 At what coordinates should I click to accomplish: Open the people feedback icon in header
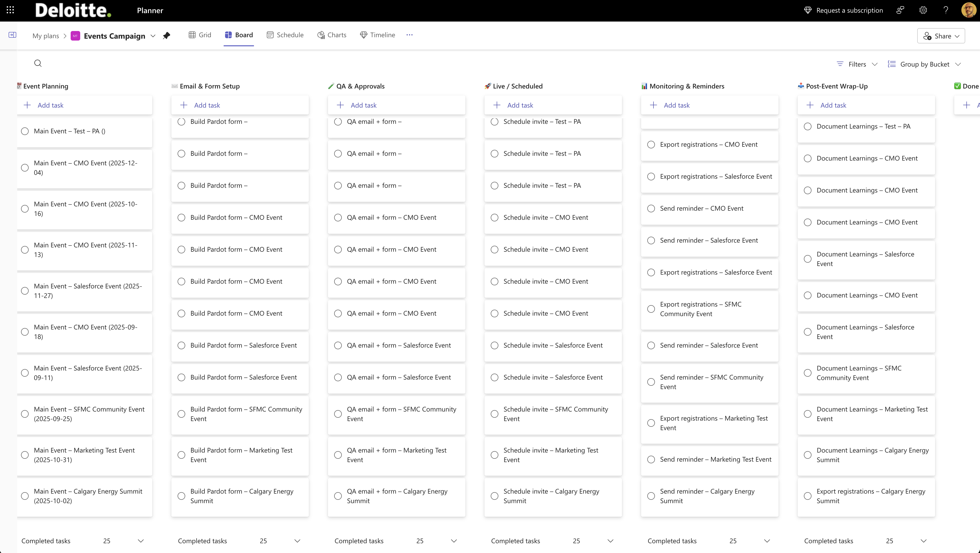[x=900, y=10]
